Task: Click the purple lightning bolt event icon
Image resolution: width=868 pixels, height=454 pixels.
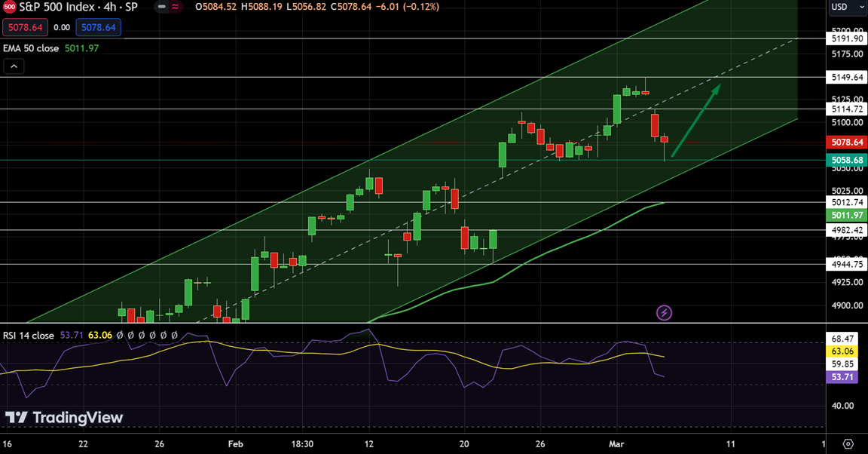Action: pyautogui.click(x=664, y=312)
